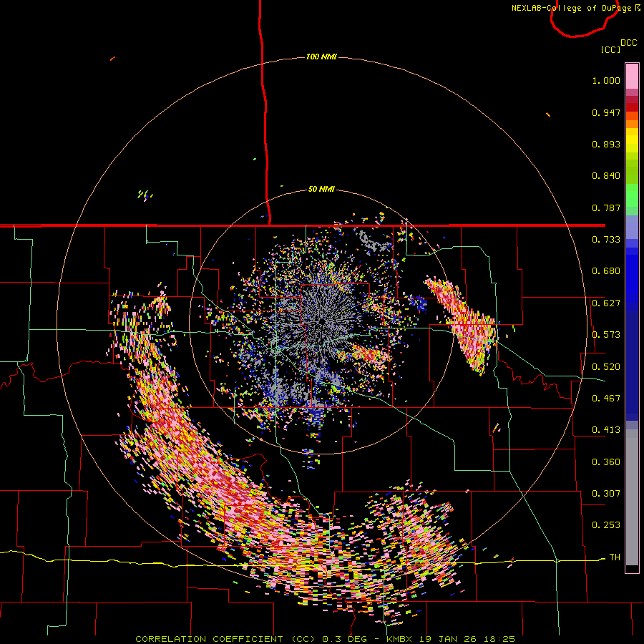
Task: Click the 0.680 legend value
Action: pyautogui.click(x=606, y=271)
